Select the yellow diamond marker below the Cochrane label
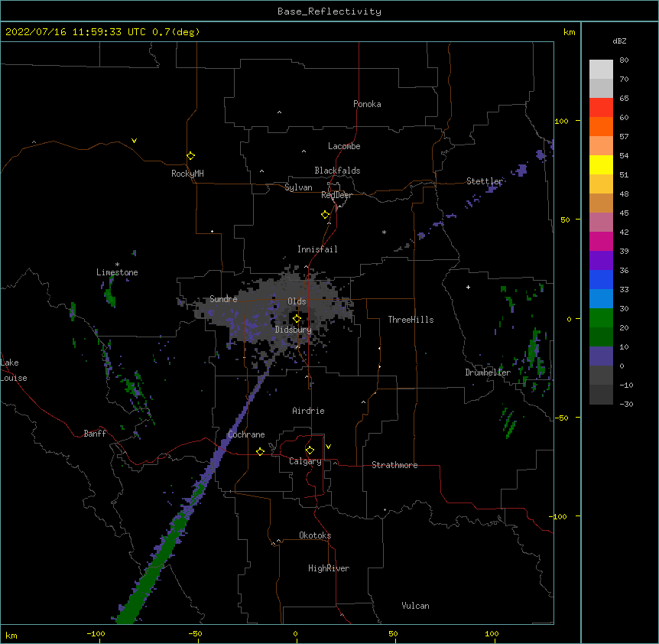This screenshot has height=644, width=659. click(260, 451)
